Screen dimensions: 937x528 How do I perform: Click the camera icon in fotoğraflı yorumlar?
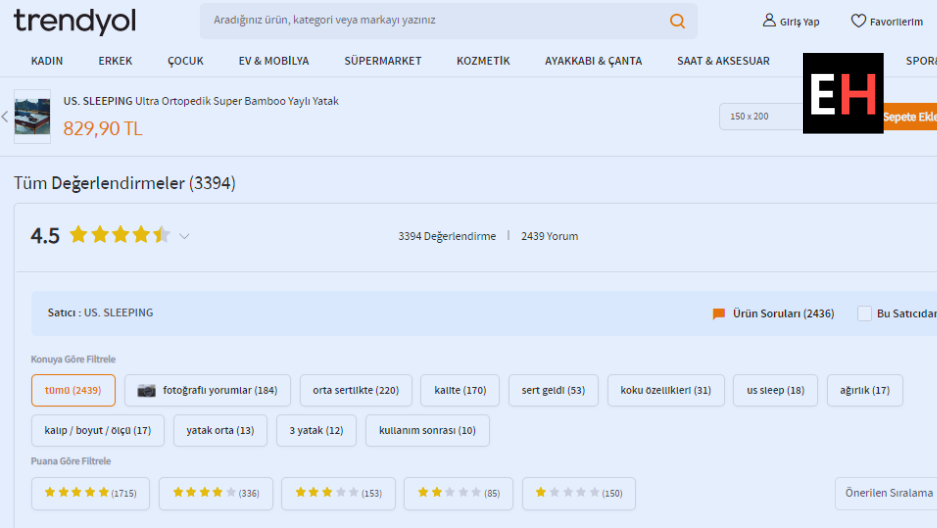146,391
